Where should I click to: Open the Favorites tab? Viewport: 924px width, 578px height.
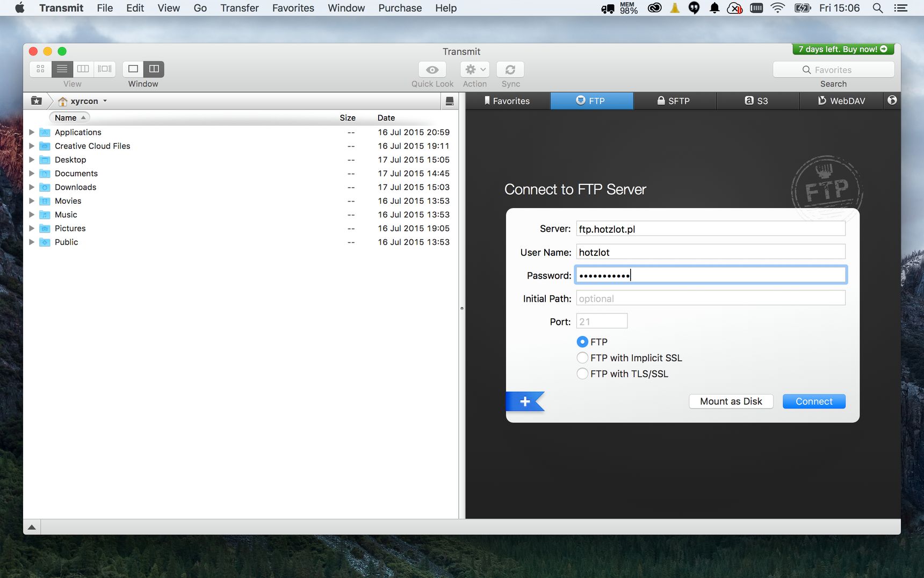point(508,101)
